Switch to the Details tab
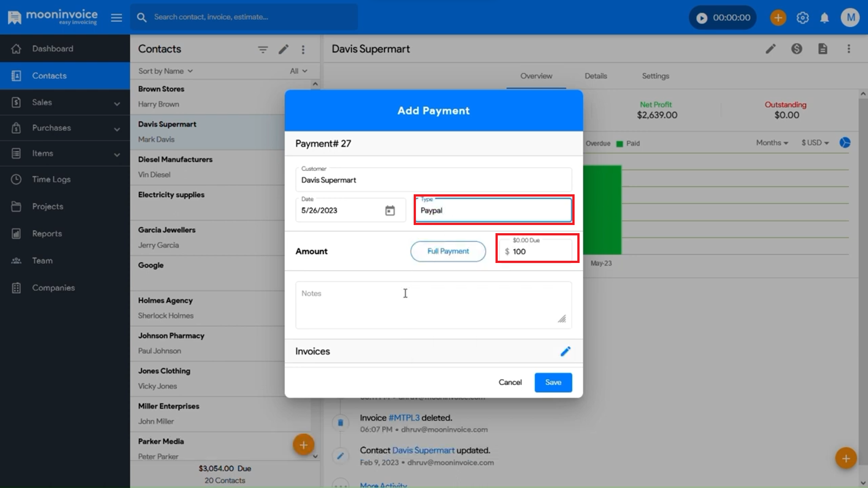The height and width of the screenshot is (488, 868). (595, 76)
